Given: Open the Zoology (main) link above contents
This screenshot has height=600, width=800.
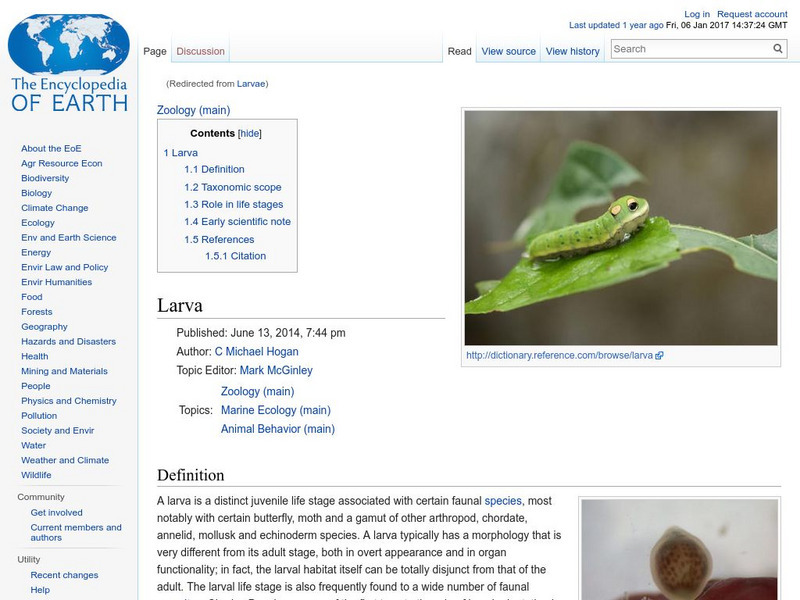Looking at the screenshot, I should click(193, 110).
